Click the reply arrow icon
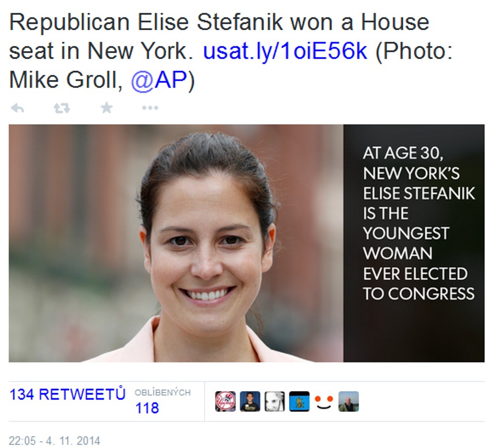498x448 pixels. pyautogui.click(x=18, y=108)
